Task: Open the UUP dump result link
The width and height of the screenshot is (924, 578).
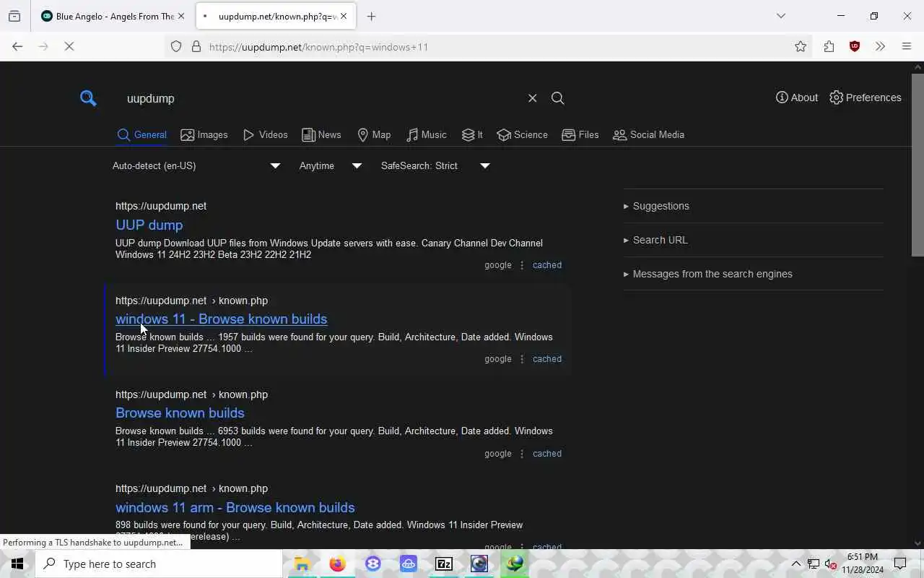Action: (x=149, y=225)
